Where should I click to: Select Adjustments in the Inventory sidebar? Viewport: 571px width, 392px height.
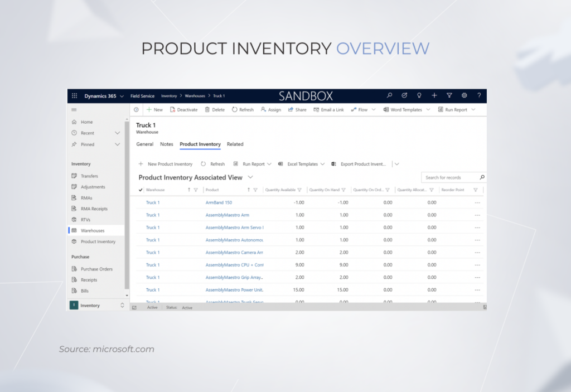(x=93, y=187)
